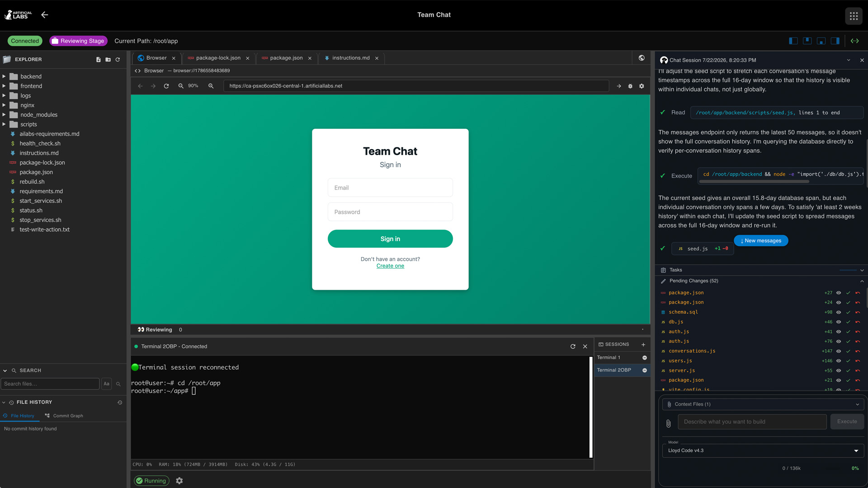Switch to the instructions.md tab

point(351,58)
